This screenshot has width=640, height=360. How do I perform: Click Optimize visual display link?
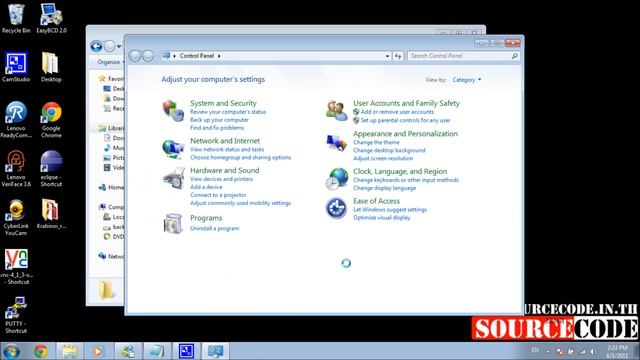tap(382, 218)
